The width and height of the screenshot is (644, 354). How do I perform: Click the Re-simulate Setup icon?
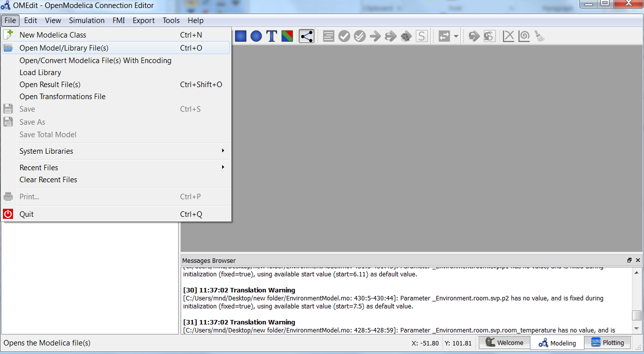[489, 36]
